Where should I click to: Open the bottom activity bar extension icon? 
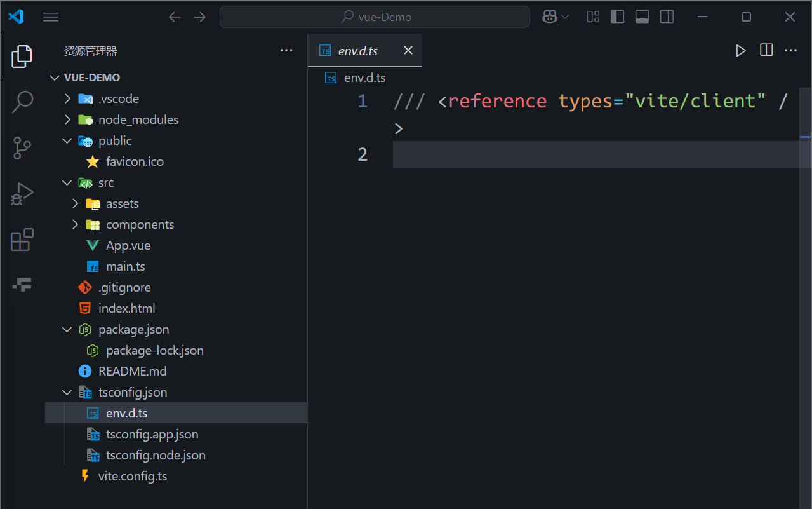pyautogui.click(x=22, y=284)
